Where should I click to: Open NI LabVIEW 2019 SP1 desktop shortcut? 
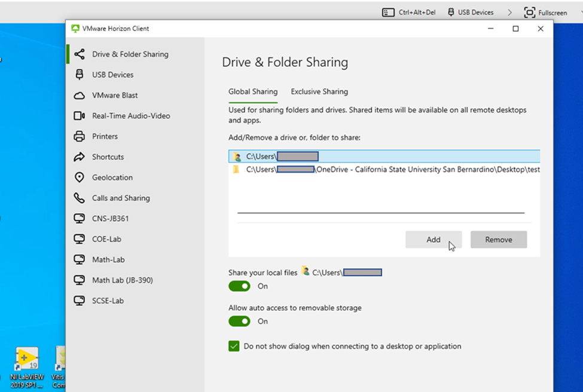coord(27,367)
